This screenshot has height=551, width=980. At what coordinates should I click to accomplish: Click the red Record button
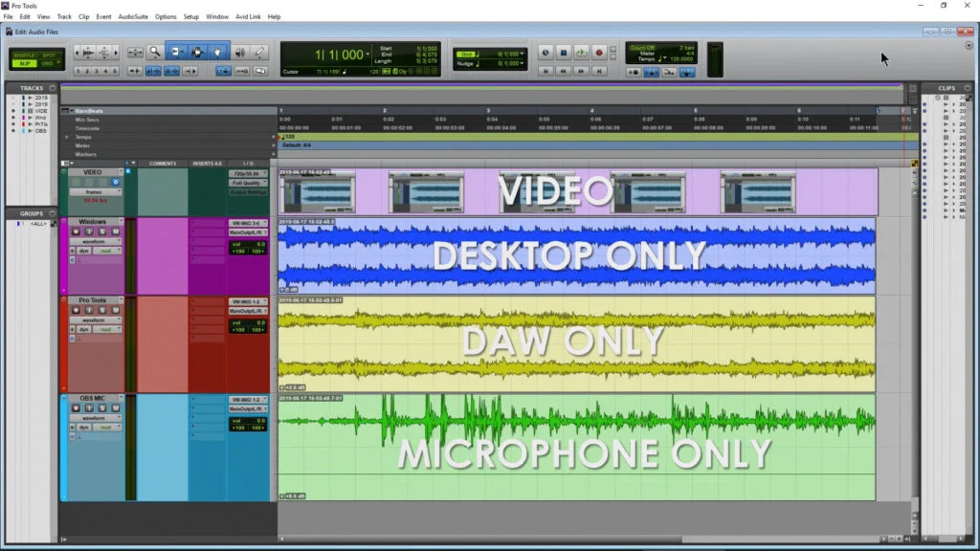[599, 54]
